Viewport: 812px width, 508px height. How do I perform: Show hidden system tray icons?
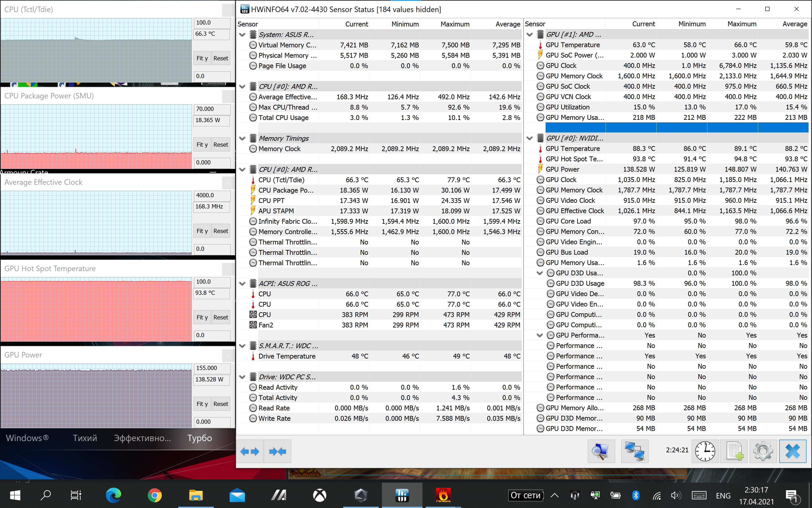(x=554, y=495)
